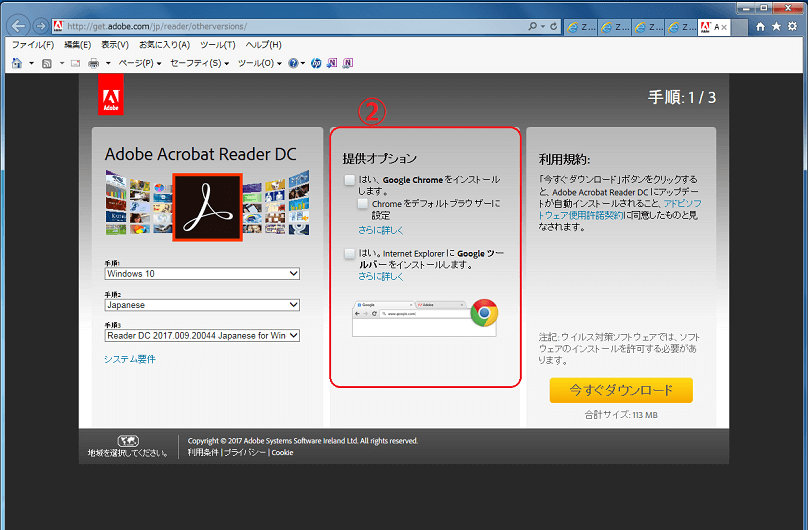Image resolution: width=808 pixels, height=530 pixels.
Task: Expand the arrow next to the Help icon
Action: [x=303, y=63]
